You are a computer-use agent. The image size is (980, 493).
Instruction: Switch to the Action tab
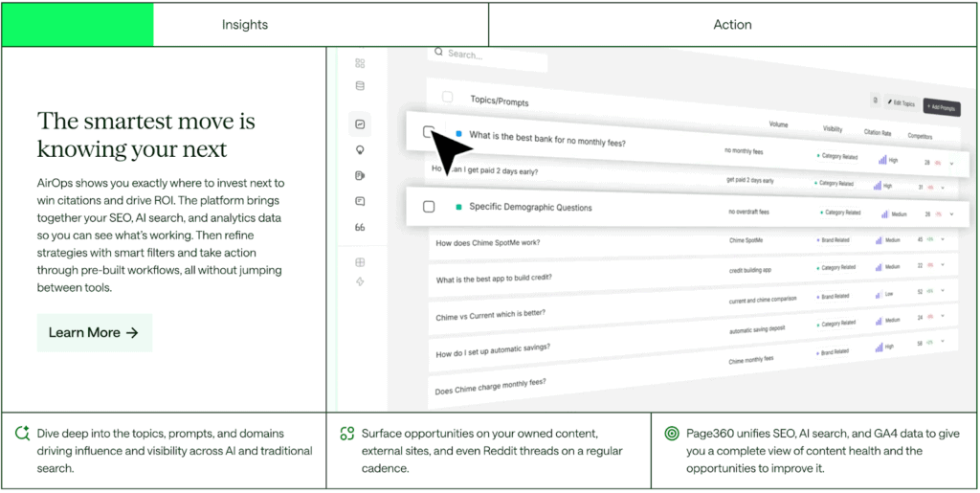tap(732, 25)
